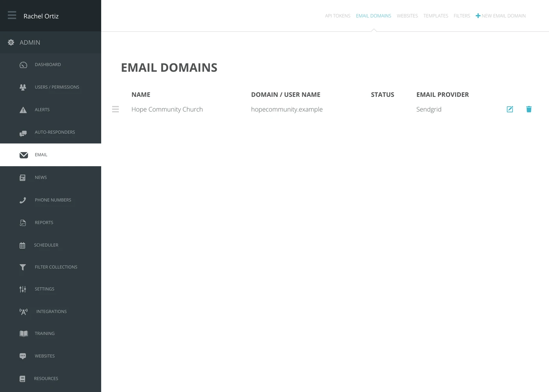Viewport: 549px width, 392px height.
Task: Select the Users / Permissions people icon
Action: [x=23, y=87]
